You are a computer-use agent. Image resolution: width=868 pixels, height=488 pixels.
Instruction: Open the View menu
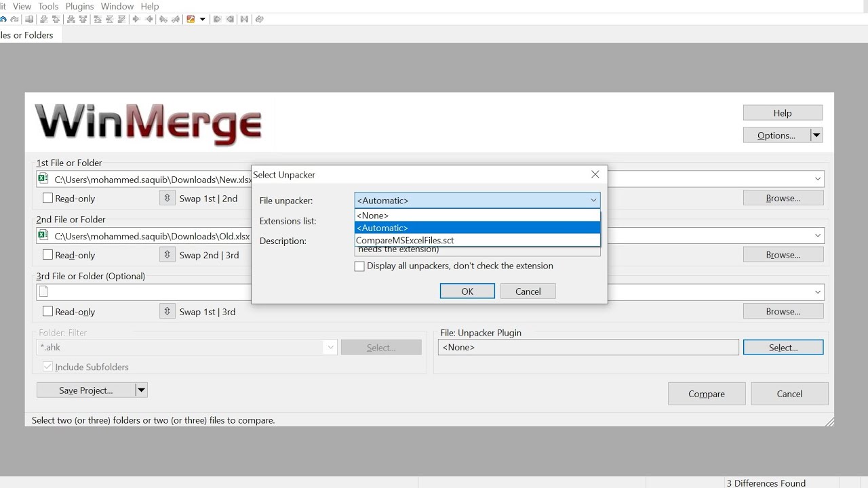pos(22,6)
